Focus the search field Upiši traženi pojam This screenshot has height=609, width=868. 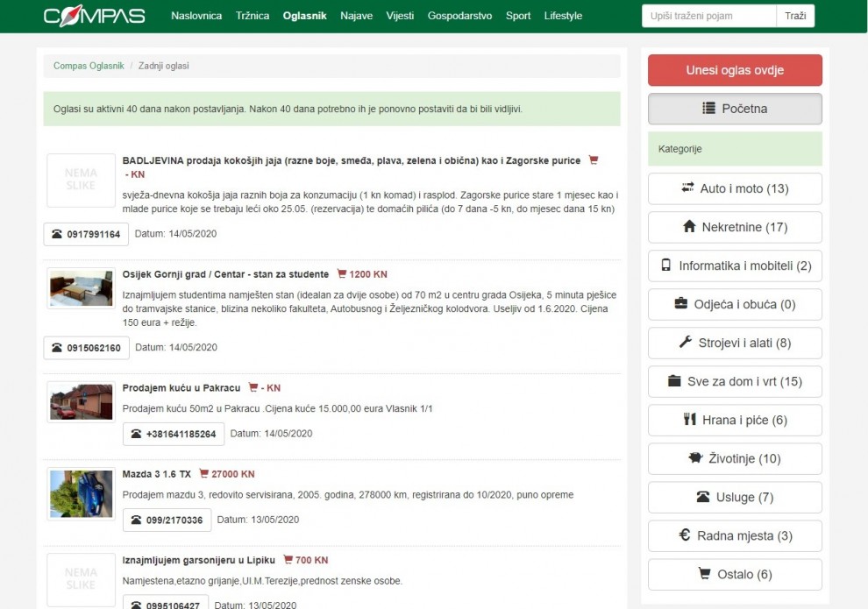click(708, 16)
